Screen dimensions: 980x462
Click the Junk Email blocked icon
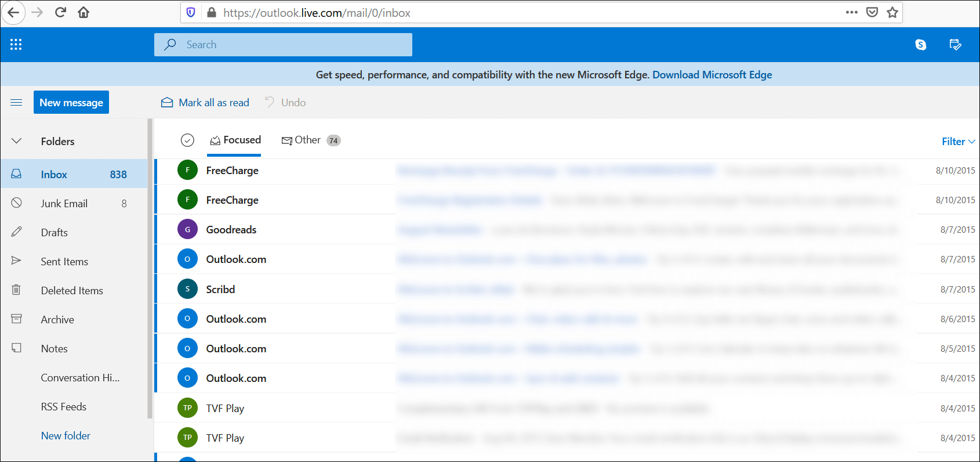tap(16, 203)
